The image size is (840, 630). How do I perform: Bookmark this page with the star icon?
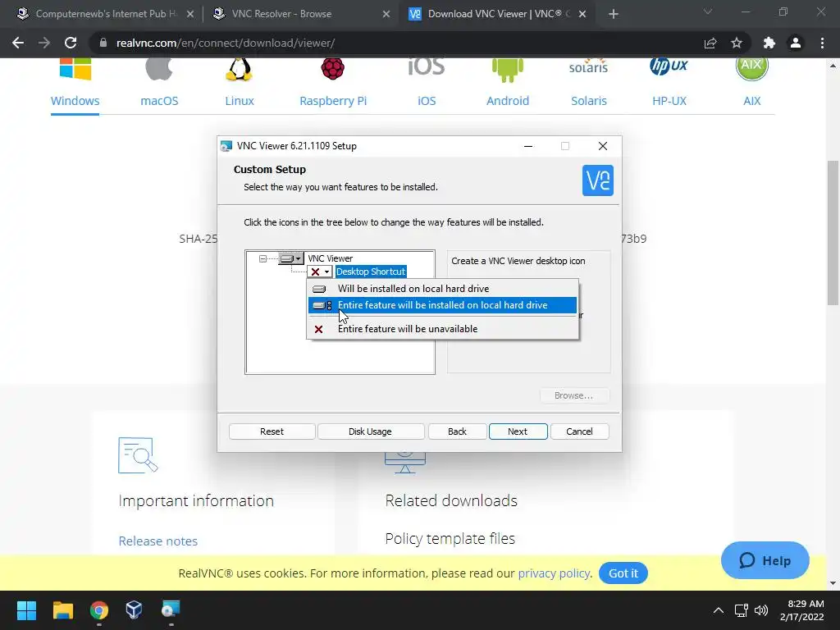[x=737, y=43]
